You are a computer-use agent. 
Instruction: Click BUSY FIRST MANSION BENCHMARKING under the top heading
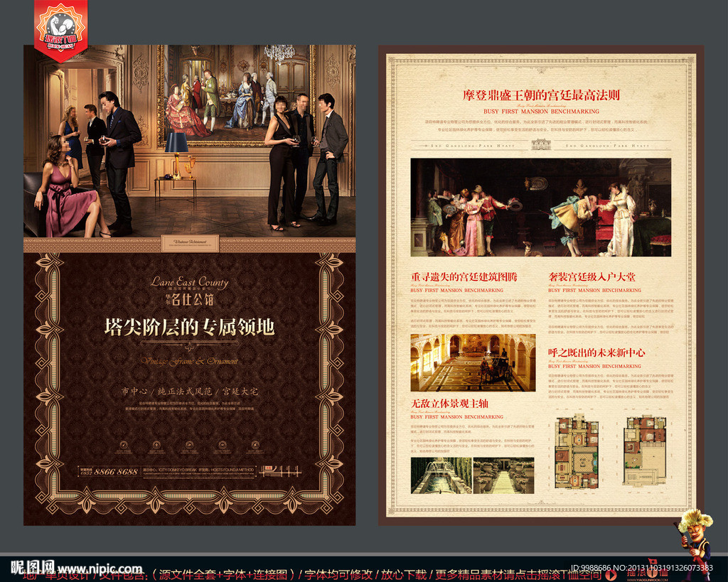(x=541, y=112)
